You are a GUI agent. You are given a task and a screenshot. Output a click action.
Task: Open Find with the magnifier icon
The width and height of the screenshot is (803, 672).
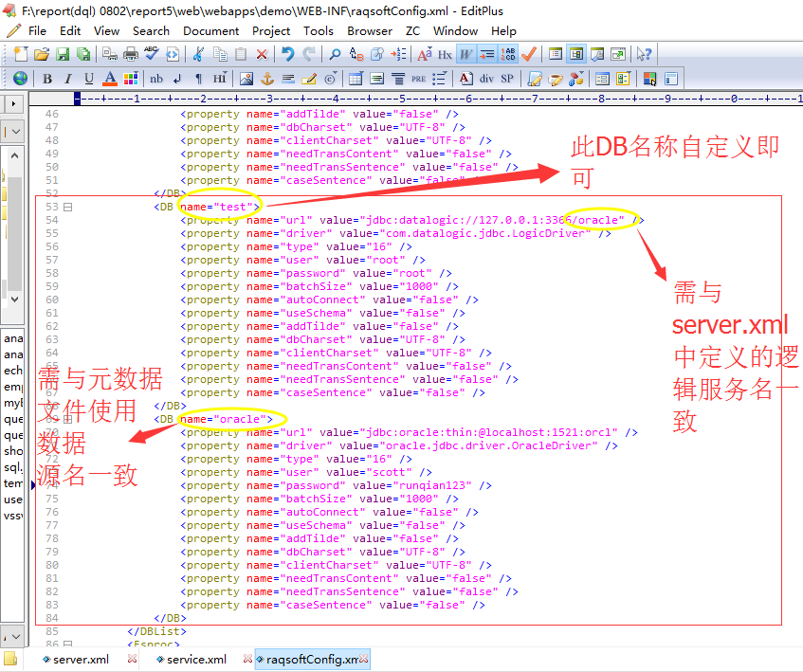pyautogui.click(x=334, y=54)
